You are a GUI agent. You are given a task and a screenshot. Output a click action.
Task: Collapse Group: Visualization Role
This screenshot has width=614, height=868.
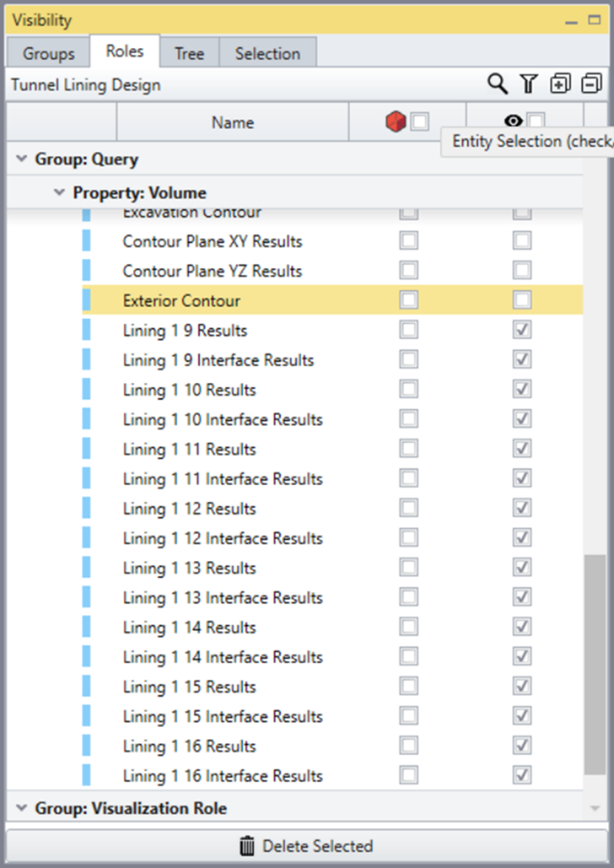[x=21, y=807]
